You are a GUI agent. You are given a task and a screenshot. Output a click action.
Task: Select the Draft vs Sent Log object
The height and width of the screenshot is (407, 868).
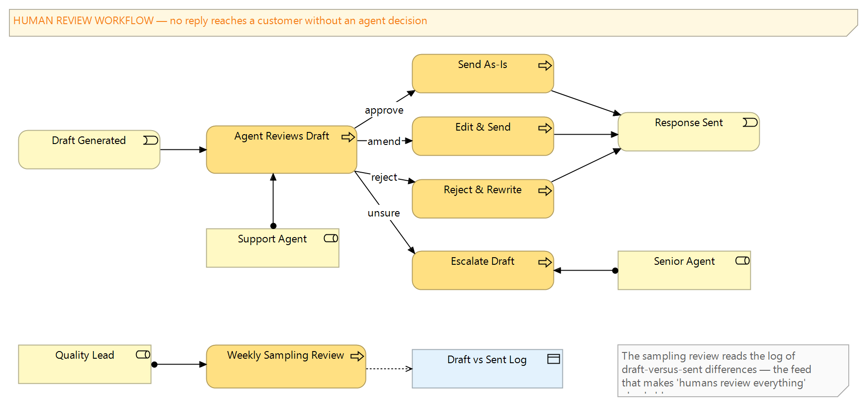488,369
